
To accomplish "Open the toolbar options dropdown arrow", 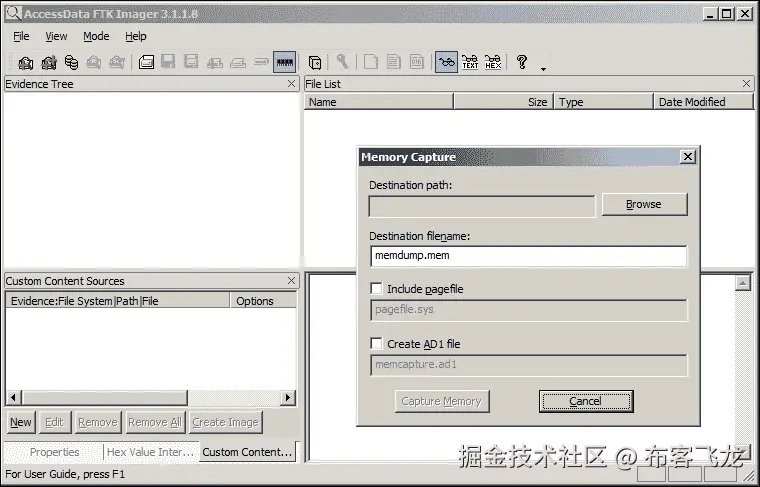I will [543, 69].
